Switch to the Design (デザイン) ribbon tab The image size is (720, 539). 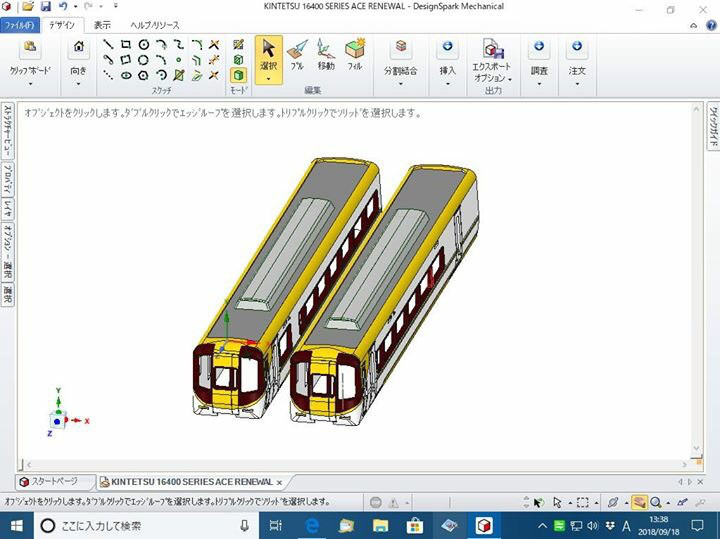pos(62,25)
